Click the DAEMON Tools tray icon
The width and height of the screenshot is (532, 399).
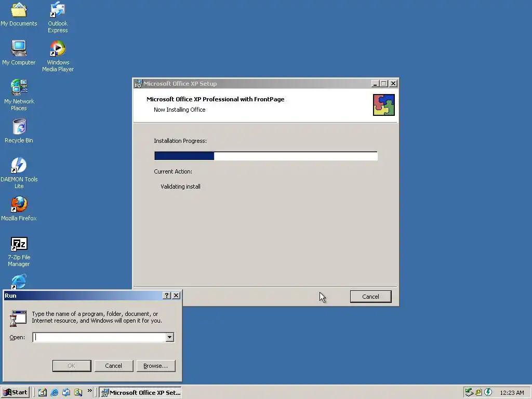pyautogui.click(x=488, y=392)
